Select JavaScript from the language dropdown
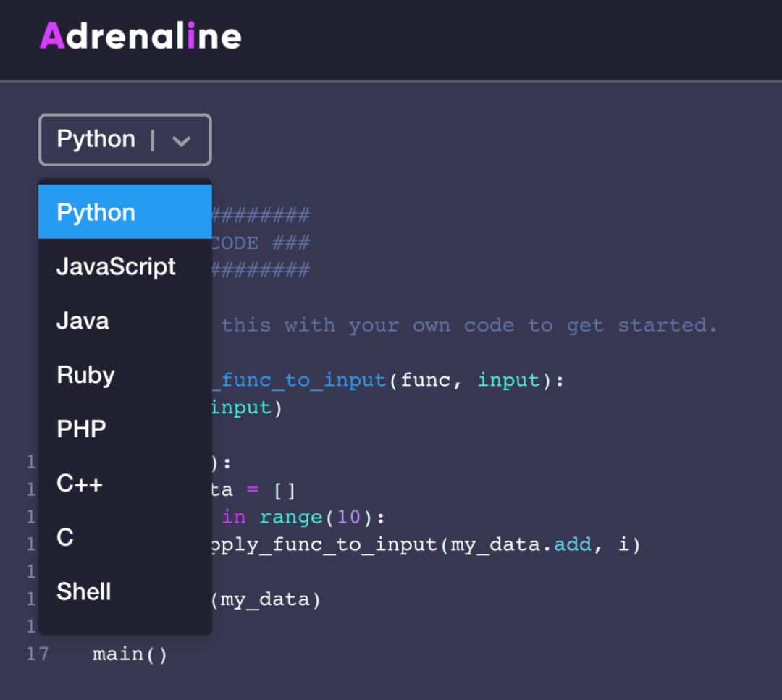 tap(116, 266)
